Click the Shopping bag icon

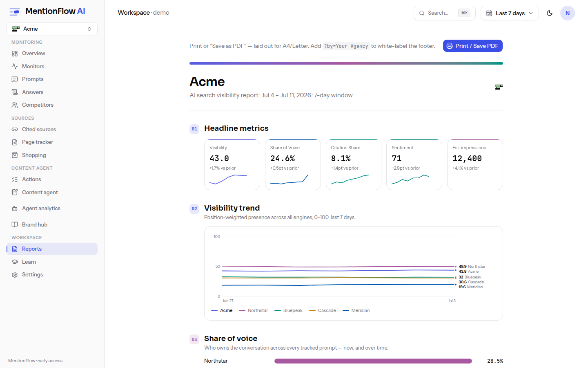[x=15, y=155]
